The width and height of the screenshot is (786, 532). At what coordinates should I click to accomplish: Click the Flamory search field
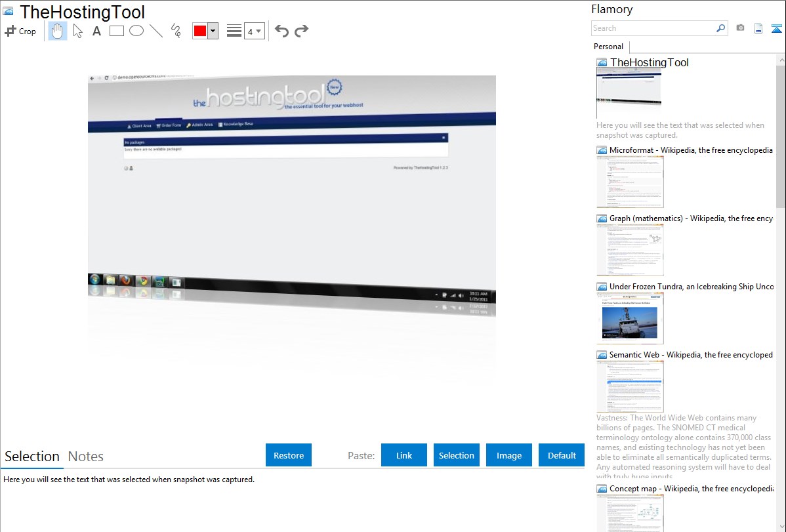pyautogui.click(x=653, y=28)
